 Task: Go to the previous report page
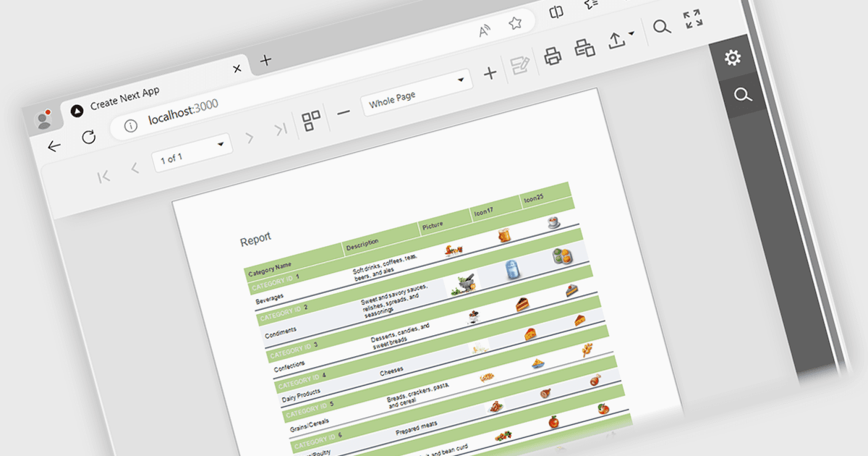click(135, 168)
